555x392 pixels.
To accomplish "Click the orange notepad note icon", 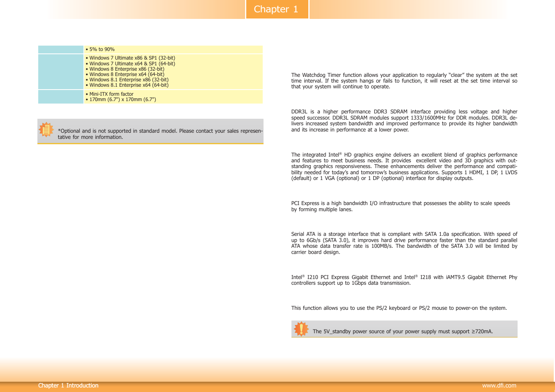I will pos(46,129).
